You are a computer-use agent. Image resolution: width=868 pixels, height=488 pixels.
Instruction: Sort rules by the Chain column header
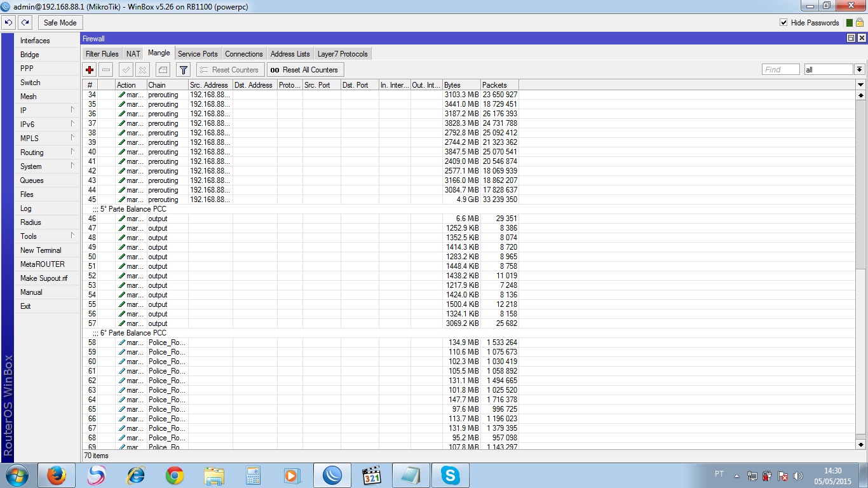168,85
